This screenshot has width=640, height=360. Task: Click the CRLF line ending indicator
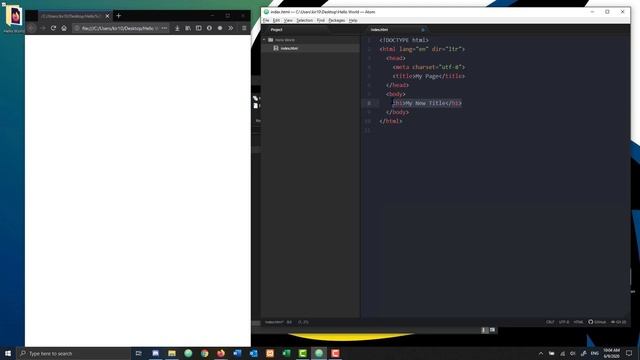click(x=550, y=322)
